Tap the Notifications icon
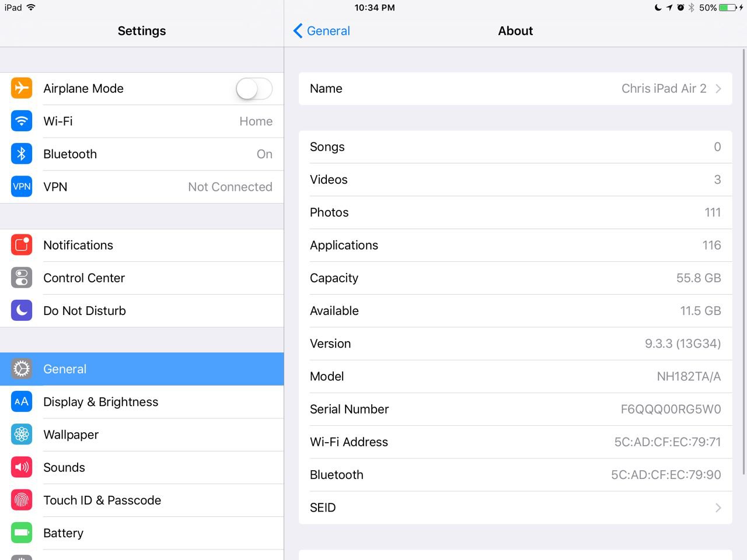 tap(22, 245)
